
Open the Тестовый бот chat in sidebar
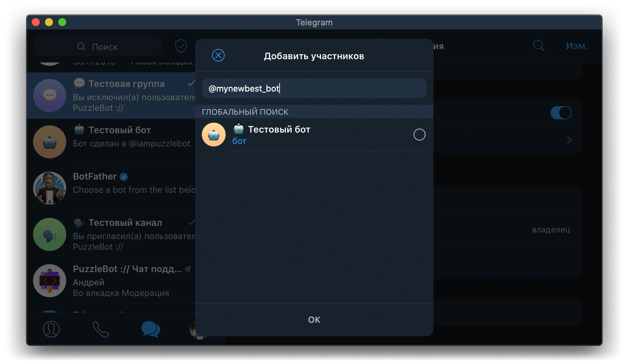111,142
